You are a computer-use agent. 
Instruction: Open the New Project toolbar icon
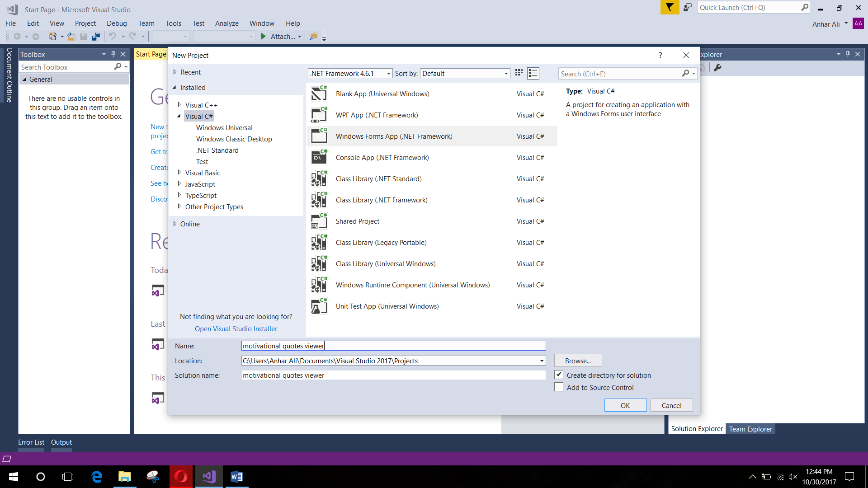click(x=53, y=37)
